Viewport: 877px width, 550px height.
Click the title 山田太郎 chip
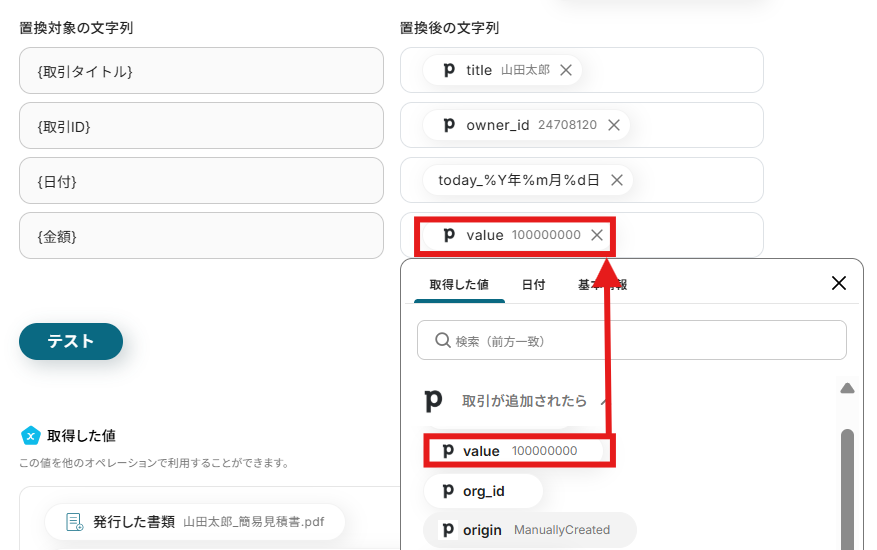click(502, 70)
